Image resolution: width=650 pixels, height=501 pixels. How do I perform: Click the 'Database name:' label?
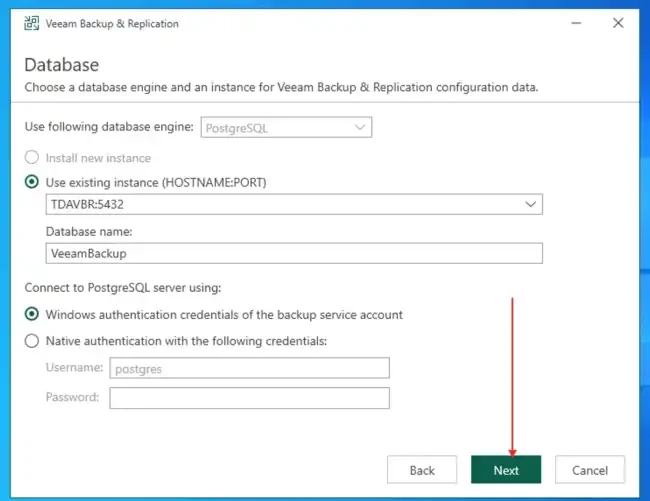[89, 231]
